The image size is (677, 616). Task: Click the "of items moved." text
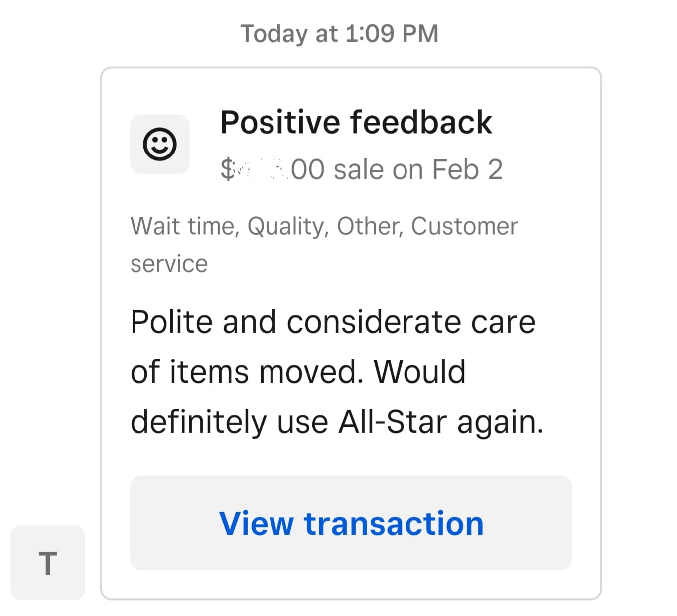pos(247,372)
